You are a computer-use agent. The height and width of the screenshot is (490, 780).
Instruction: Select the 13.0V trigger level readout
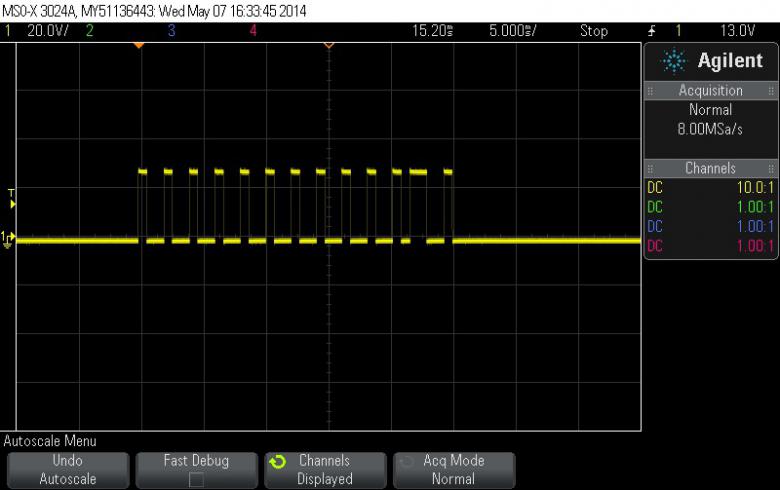[753, 31]
